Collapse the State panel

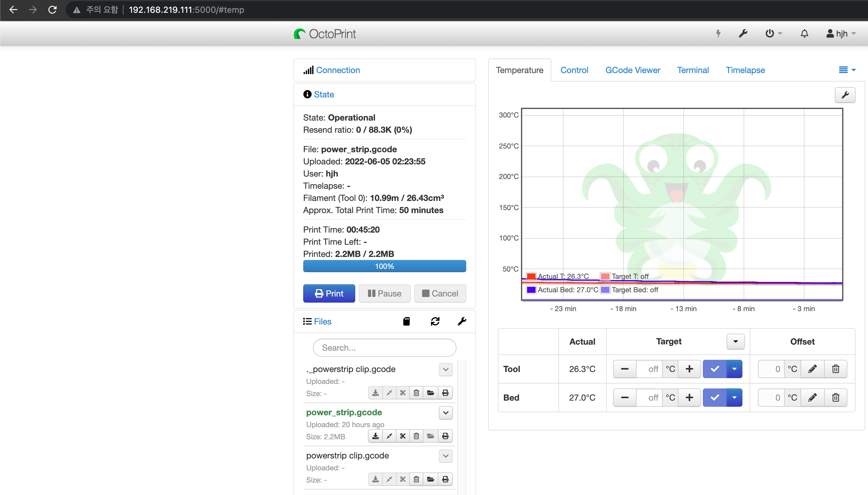point(324,94)
